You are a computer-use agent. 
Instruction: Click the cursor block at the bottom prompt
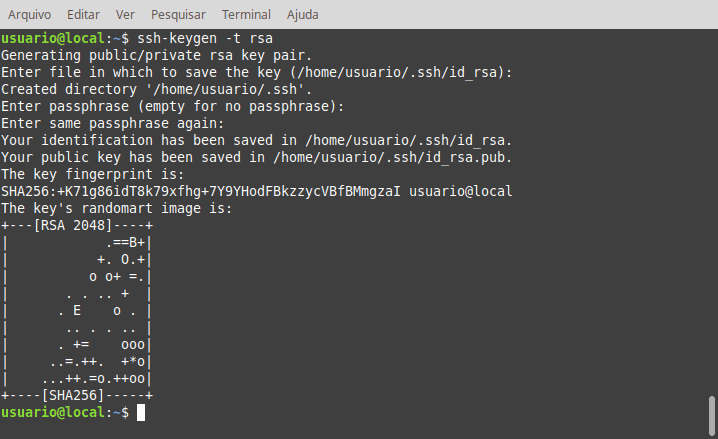tap(141, 412)
